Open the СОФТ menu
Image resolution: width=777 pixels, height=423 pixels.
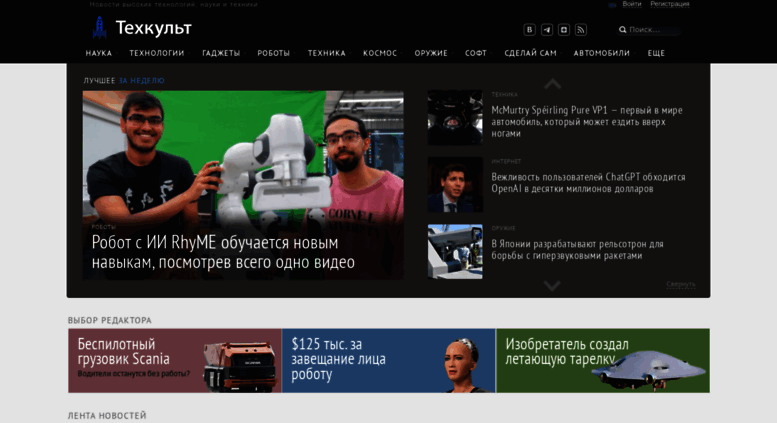tap(476, 53)
